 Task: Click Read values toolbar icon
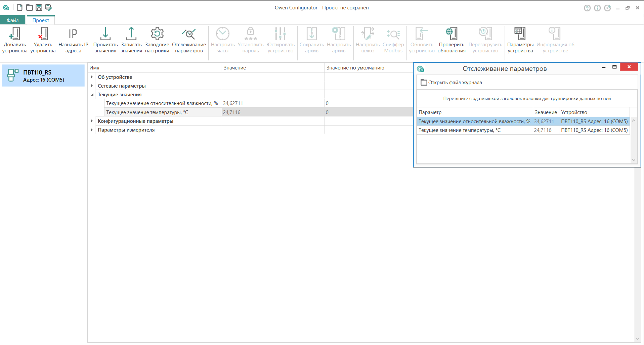tap(105, 34)
